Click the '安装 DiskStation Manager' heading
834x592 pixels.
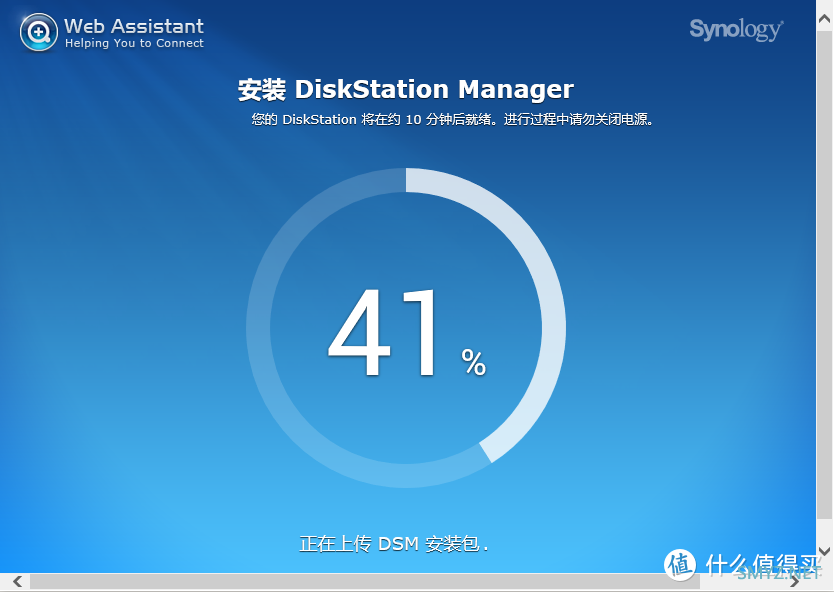pyautogui.click(x=406, y=89)
